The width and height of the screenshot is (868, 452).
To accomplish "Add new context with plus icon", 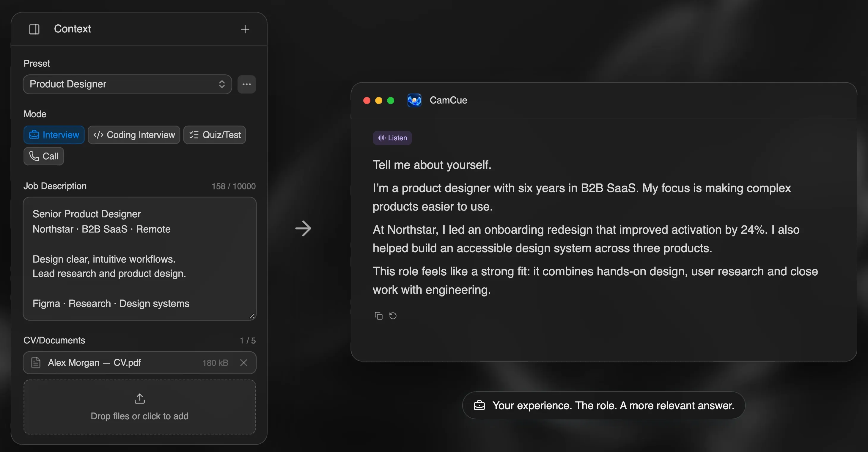I will click(x=245, y=29).
